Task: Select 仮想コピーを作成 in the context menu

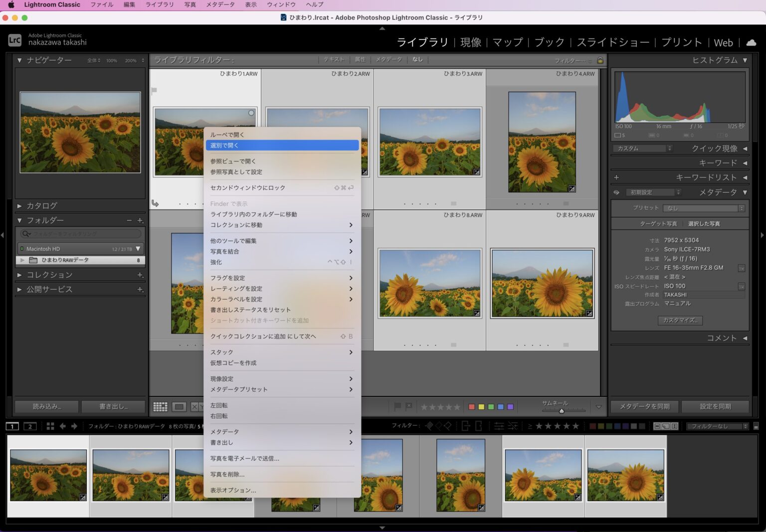Action: pos(233,363)
